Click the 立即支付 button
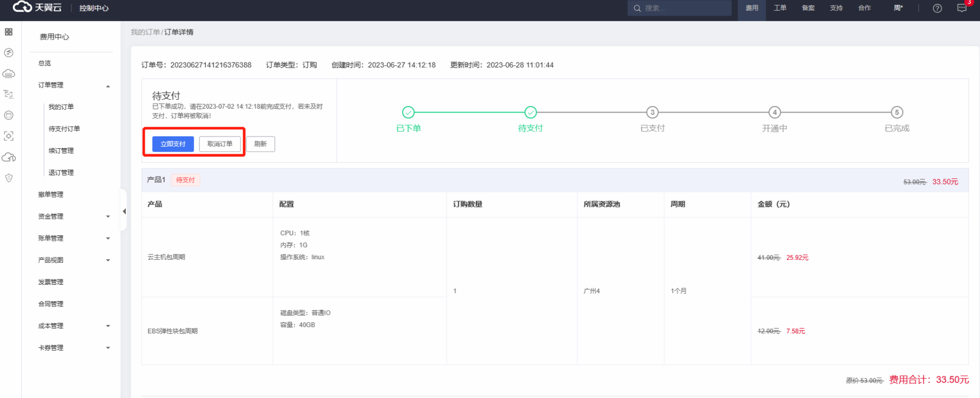980x398 pixels. [x=173, y=144]
